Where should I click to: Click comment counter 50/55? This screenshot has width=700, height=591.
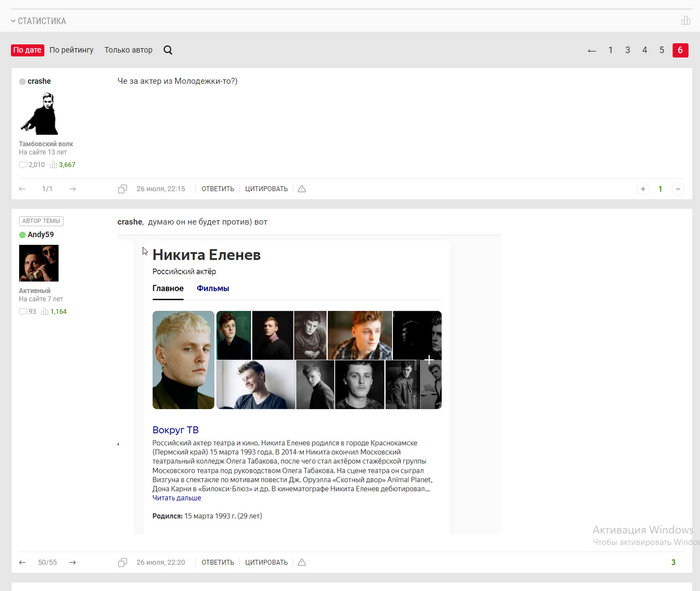47,562
